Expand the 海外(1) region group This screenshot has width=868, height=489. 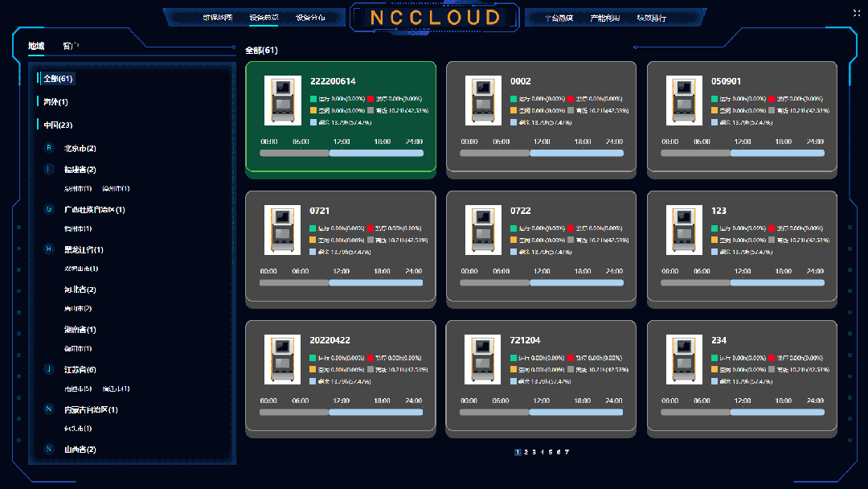[55, 102]
